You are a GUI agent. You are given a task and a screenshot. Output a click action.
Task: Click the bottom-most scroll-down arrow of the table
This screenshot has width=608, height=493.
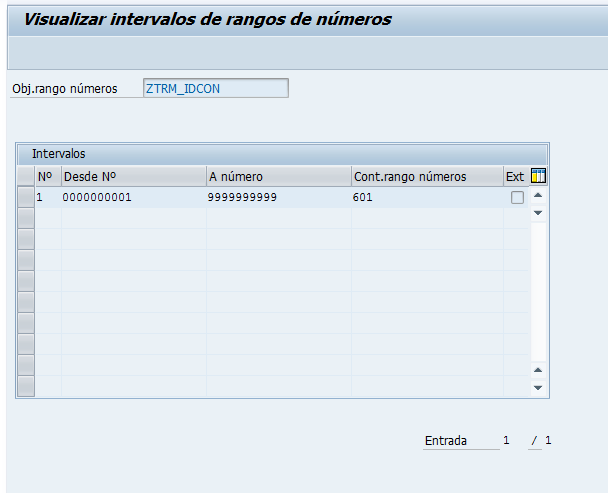click(538, 387)
